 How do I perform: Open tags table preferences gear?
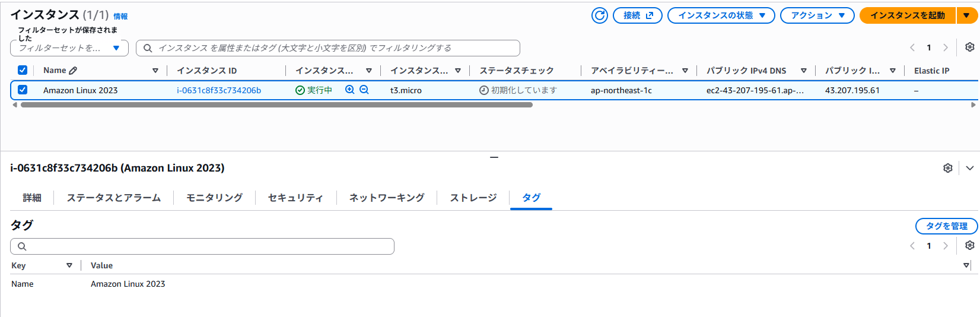pyautogui.click(x=970, y=245)
